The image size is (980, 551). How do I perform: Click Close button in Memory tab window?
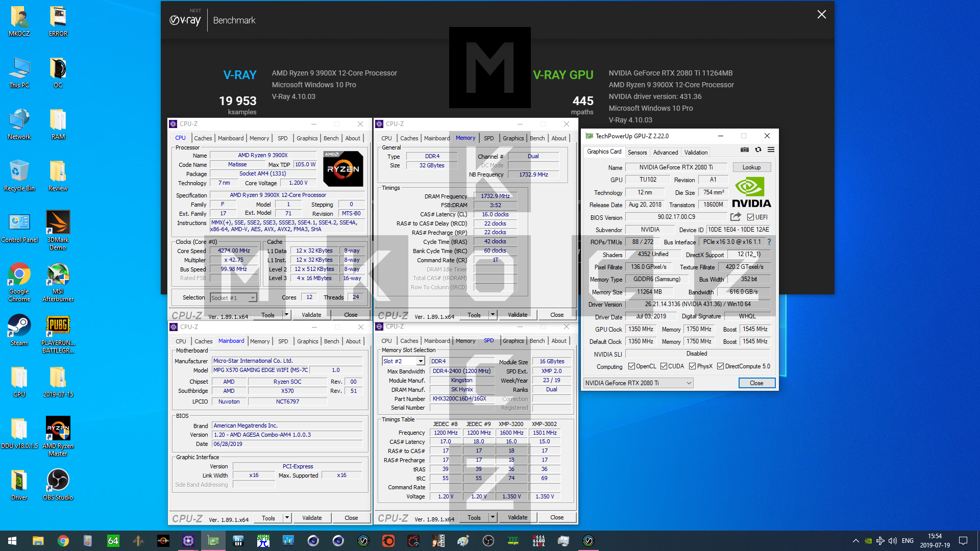[557, 315]
